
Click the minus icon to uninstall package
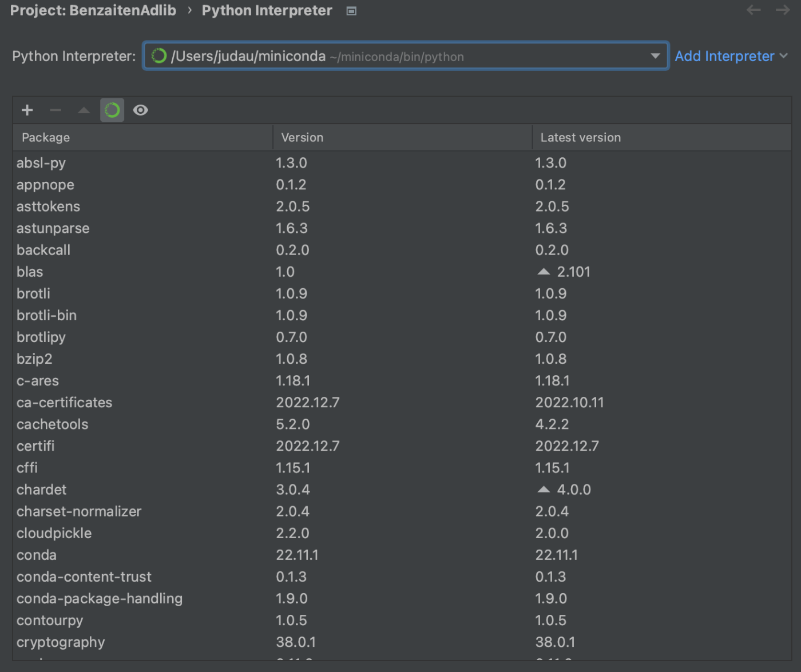[55, 110]
